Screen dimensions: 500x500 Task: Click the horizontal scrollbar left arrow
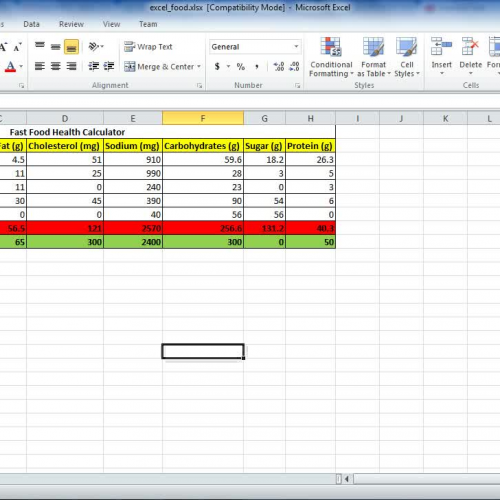(x=347, y=479)
